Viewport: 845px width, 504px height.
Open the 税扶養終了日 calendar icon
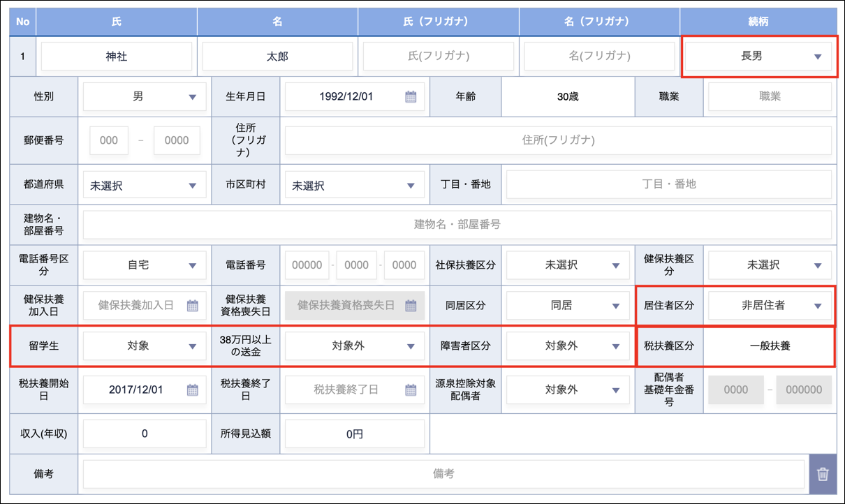(411, 390)
